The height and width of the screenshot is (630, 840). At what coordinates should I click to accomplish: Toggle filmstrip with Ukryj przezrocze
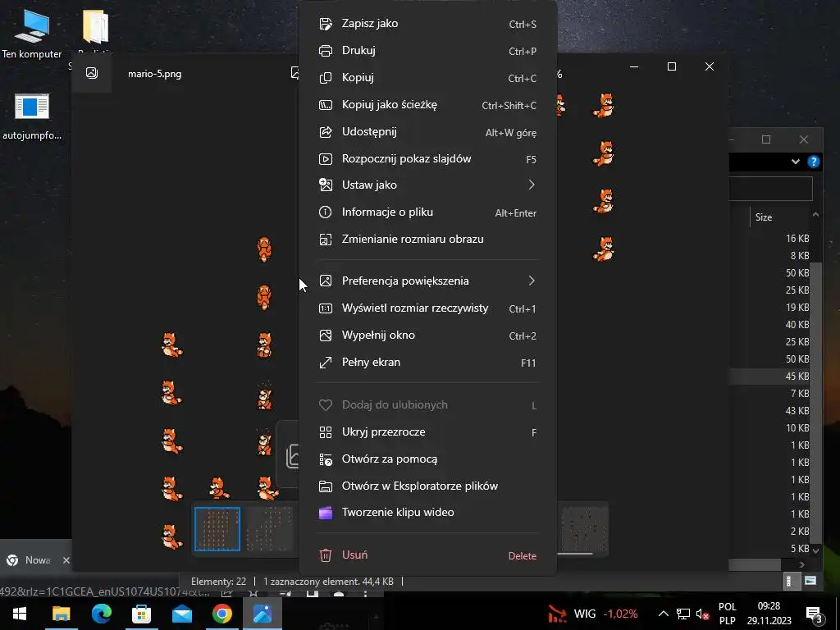[x=427, y=432]
